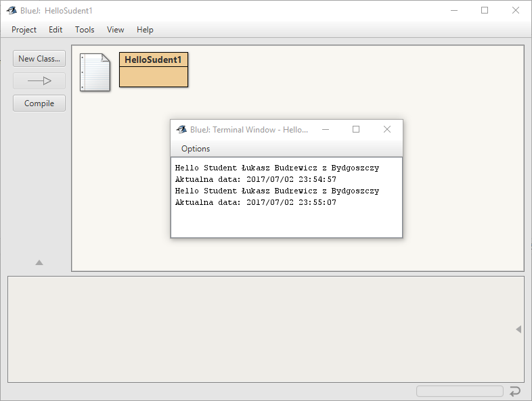This screenshot has height=401, width=532.
Task: Open the Options menu in the Terminal Window
Action: click(196, 149)
